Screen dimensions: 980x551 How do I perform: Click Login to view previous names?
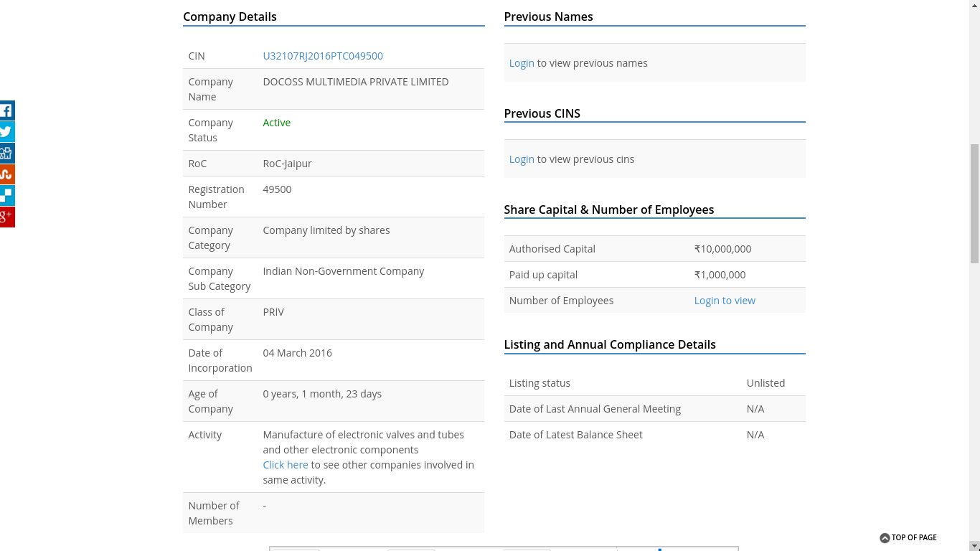pos(522,63)
